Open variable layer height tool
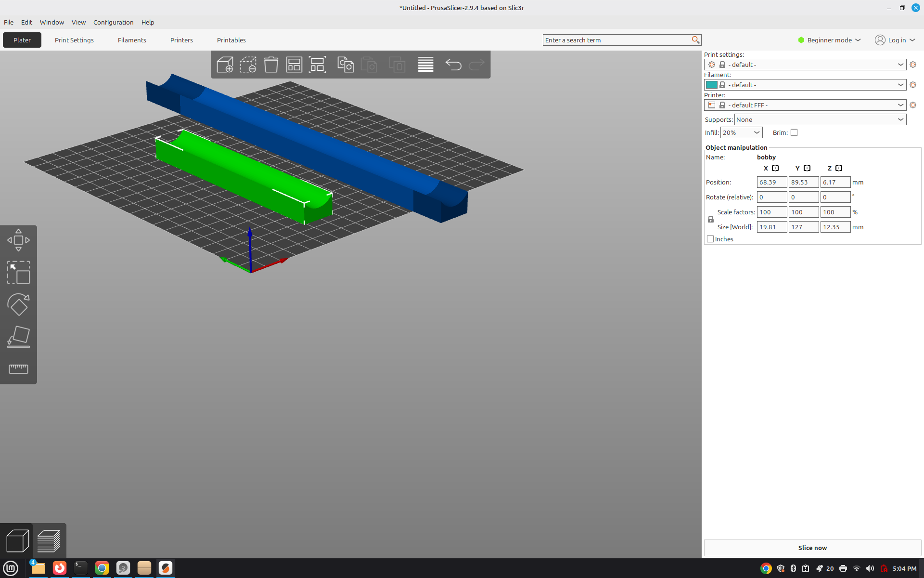The image size is (924, 578). (x=425, y=65)
